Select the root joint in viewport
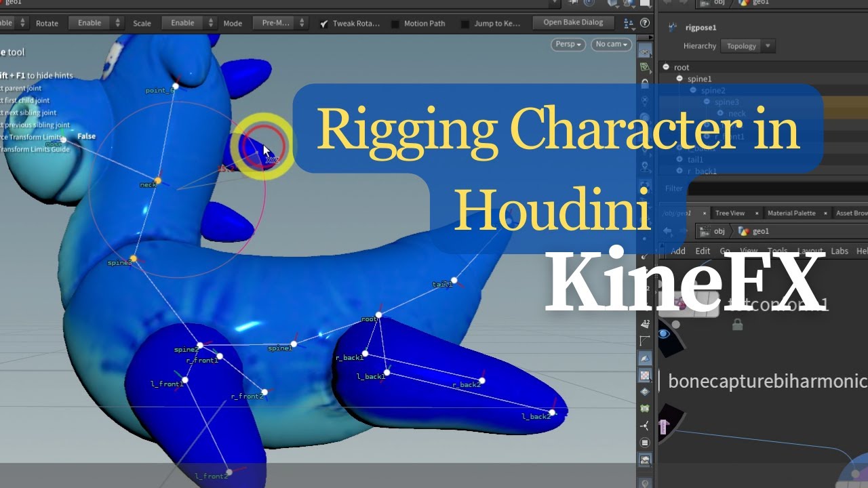The height and width of the screenshot is (488, 868). click(x=379, y=315)
